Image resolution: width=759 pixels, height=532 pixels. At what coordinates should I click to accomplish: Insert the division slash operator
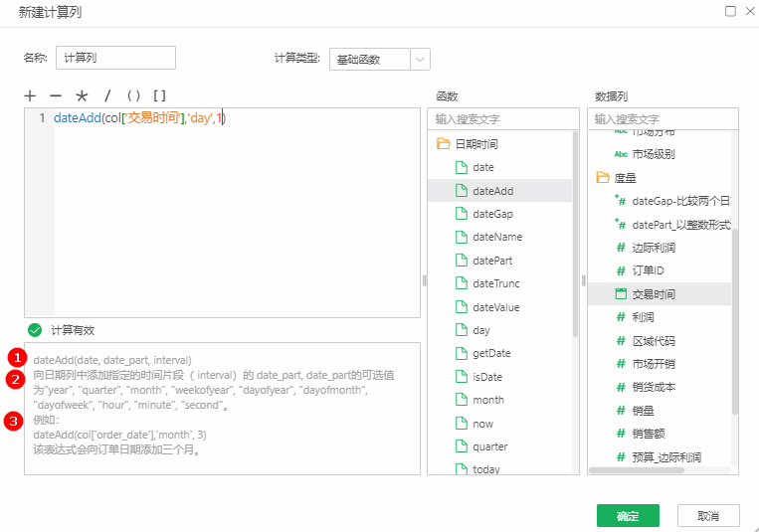tap(107, 96)
